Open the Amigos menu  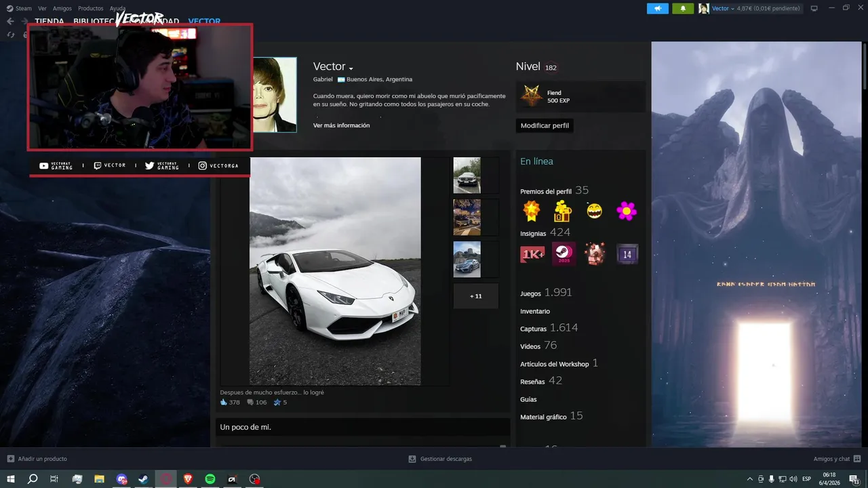point(62,9)
